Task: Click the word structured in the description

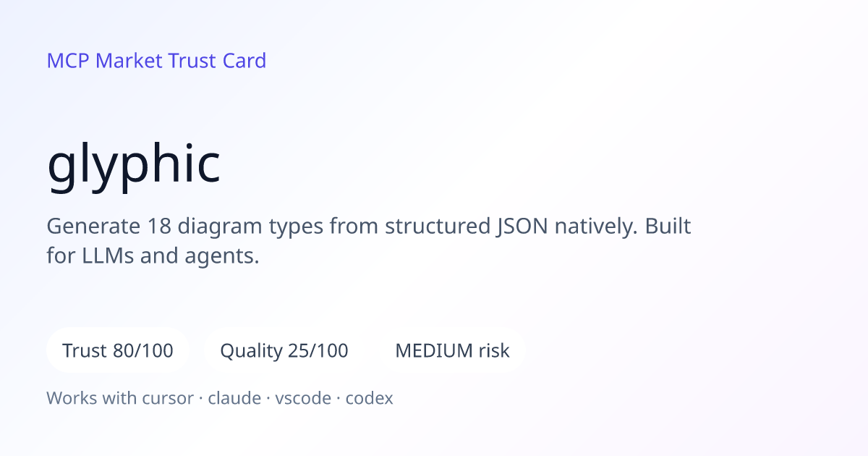Action: click(438, 227)
